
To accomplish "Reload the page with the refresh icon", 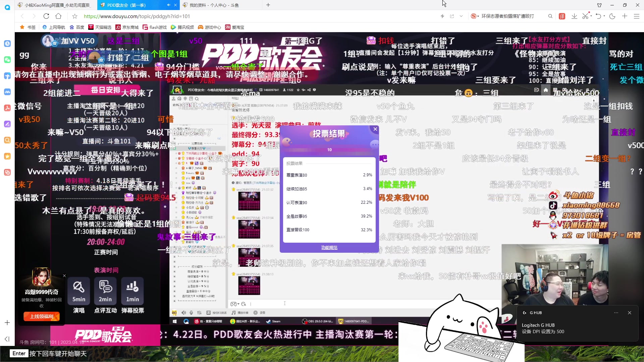I will [46, 16].
